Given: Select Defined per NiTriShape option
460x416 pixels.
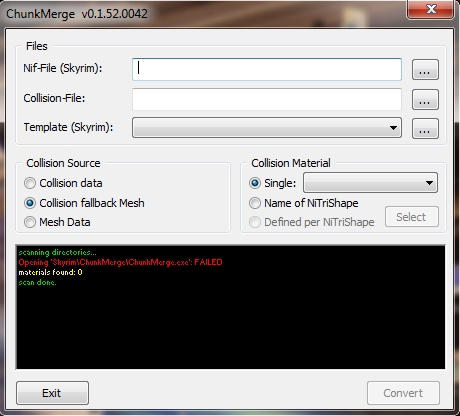Looking at the screenshot, I should 255,222.
